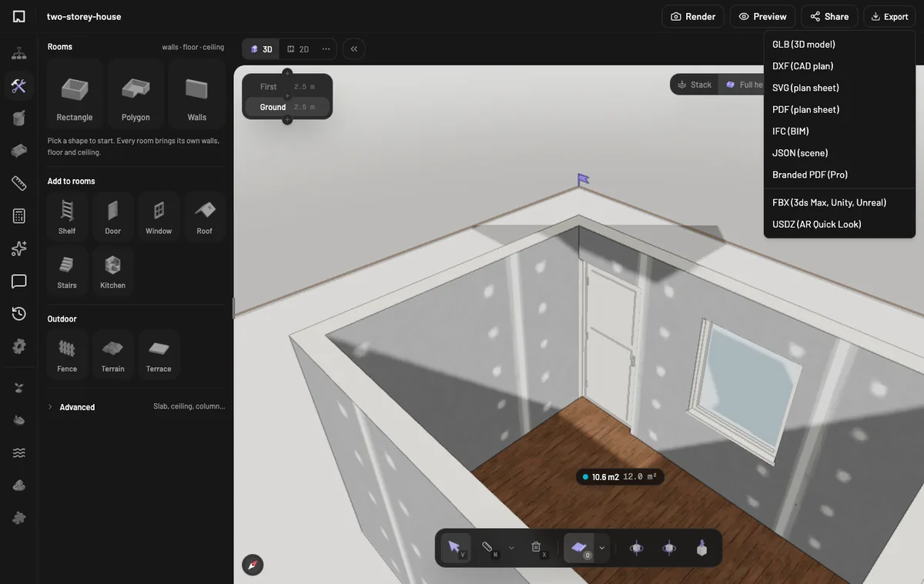Open the measure tool dropdown arrow
The height and width of the screenshot is (584, 924).
(512, 548)
